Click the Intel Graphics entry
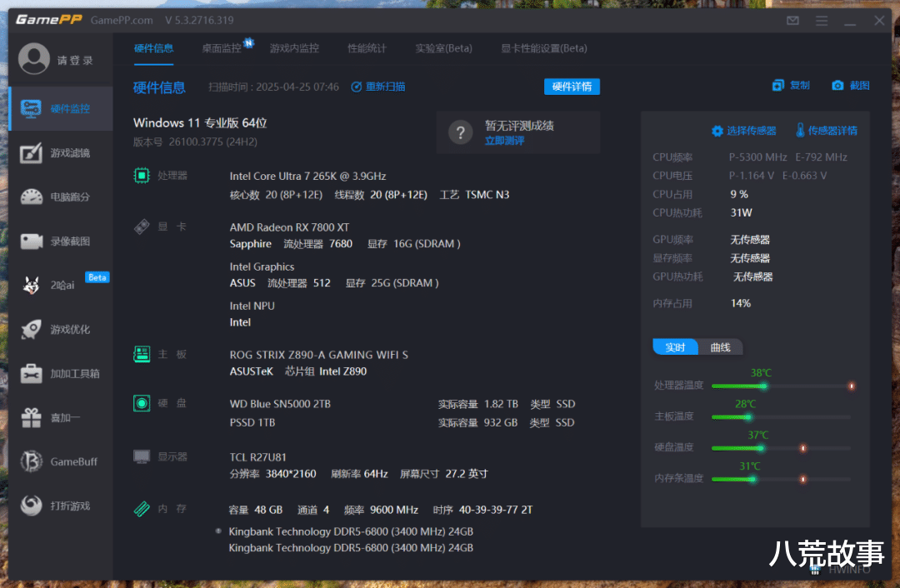The width and height of the screenshot is (900, 588). 262,267
